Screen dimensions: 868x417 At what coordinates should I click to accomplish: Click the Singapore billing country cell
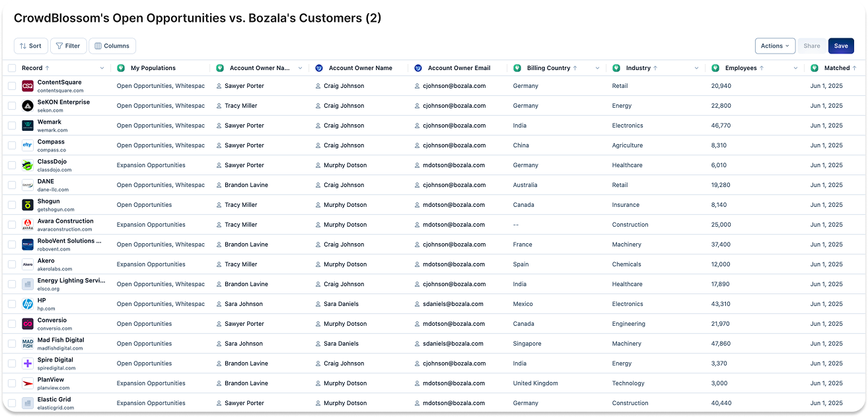click(527, 344)
